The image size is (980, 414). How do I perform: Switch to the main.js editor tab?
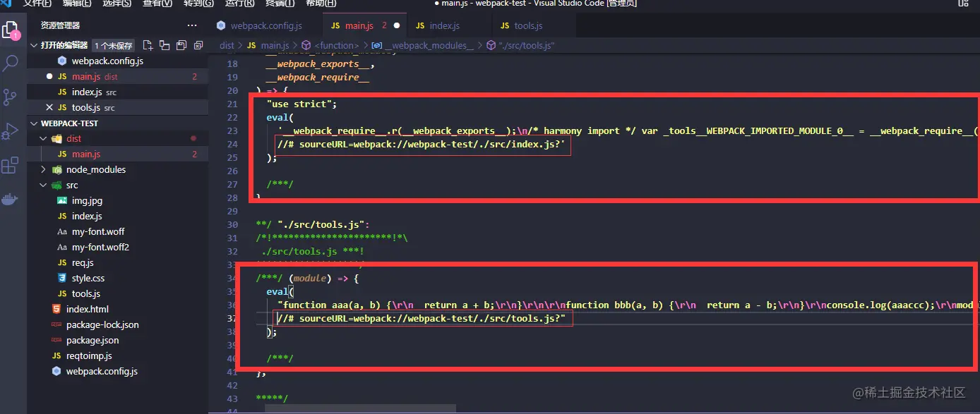tap(364, 25)
